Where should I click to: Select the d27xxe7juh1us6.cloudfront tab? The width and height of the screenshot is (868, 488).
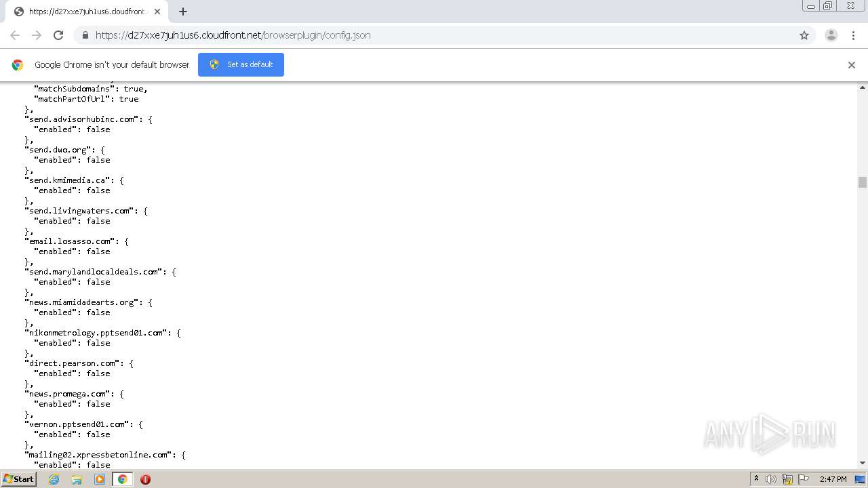(x=87, y=12)
